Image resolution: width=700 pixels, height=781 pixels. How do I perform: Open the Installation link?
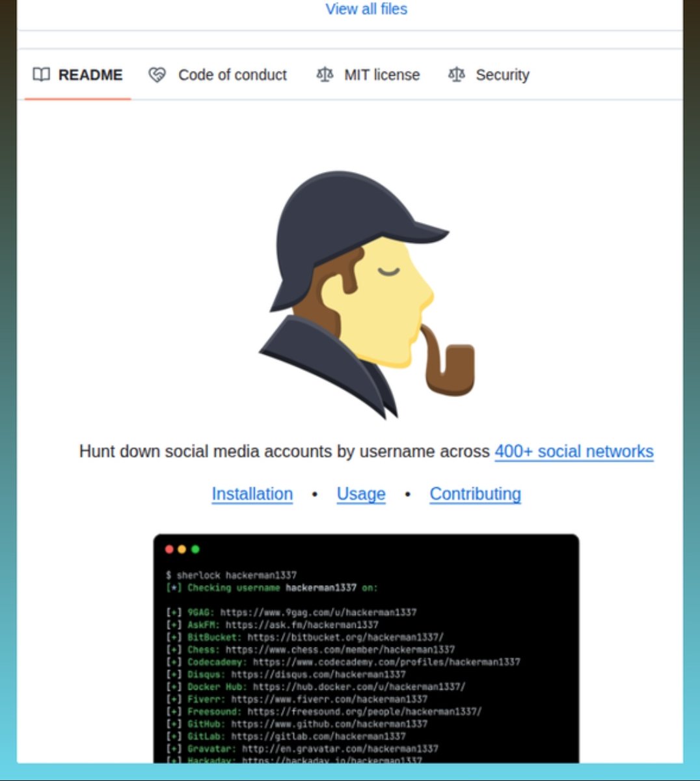coord(252,493)
